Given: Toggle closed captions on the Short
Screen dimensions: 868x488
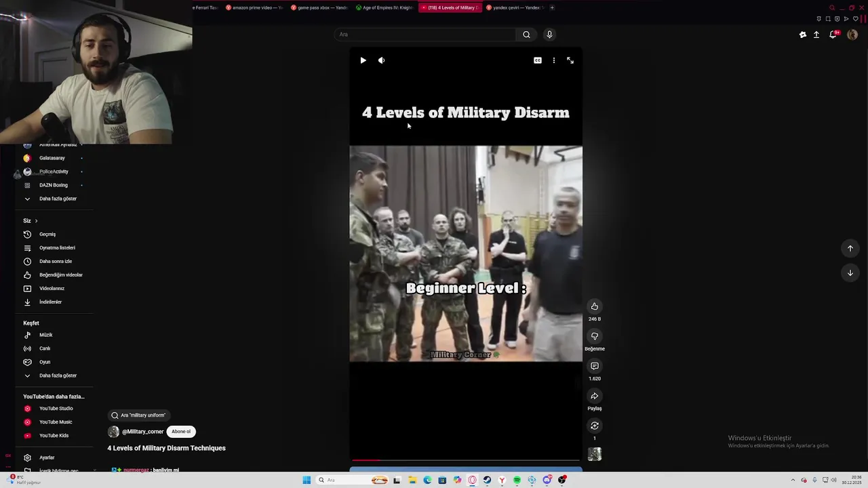Looking at the screenshot, I should (x=538, y=60).
